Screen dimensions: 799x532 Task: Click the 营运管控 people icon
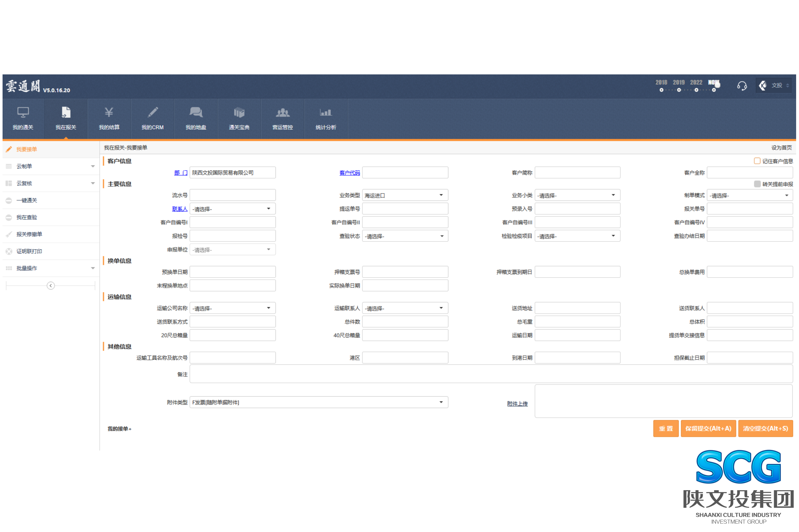point(282,112)
